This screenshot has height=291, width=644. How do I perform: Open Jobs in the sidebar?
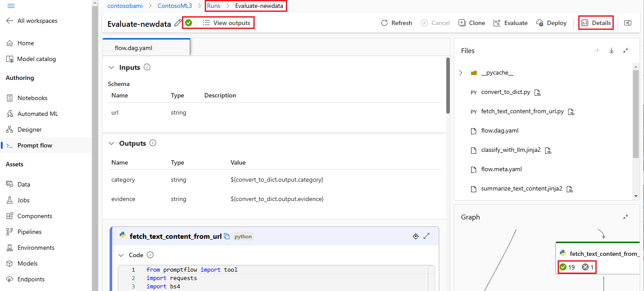pyautogui.click(x=18, y=200)
